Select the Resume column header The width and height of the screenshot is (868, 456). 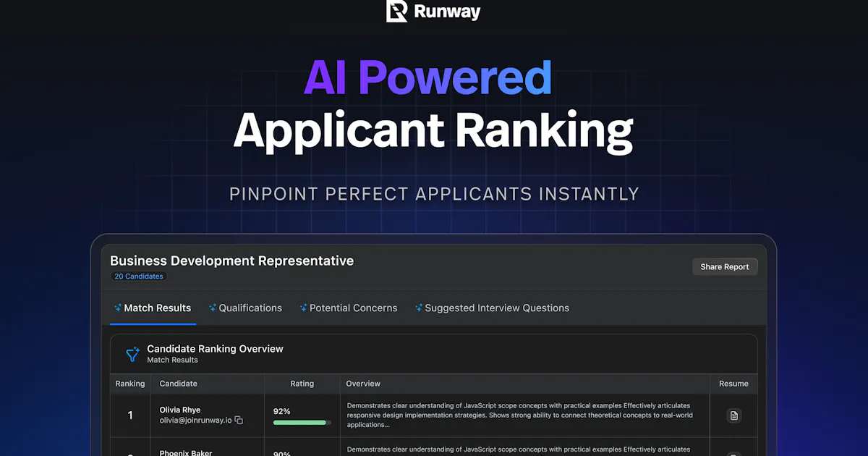(x=733, y=384)
